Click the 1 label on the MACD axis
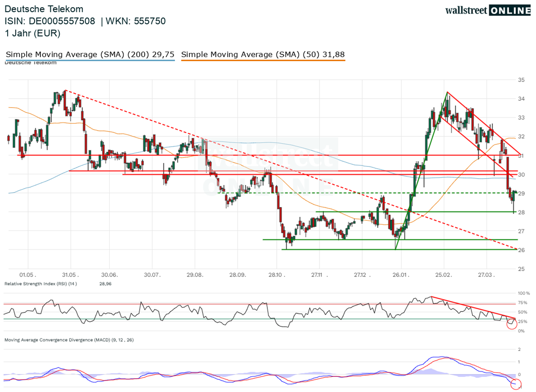Screen dimensions: 536x392 pos(519,361)
